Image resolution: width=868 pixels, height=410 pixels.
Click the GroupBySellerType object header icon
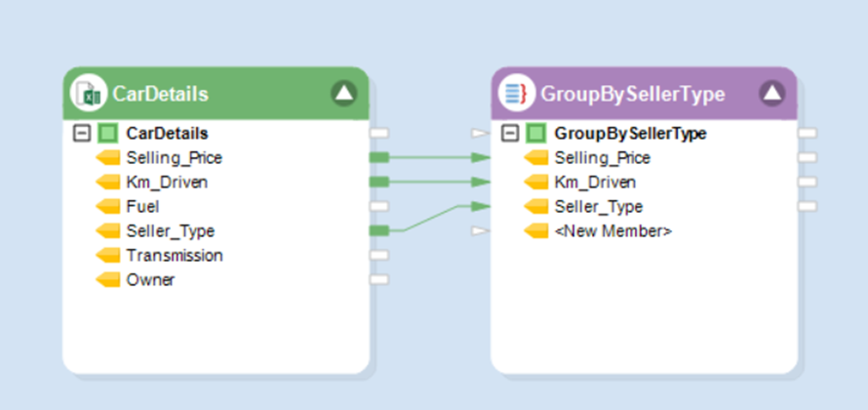[515, 94]
